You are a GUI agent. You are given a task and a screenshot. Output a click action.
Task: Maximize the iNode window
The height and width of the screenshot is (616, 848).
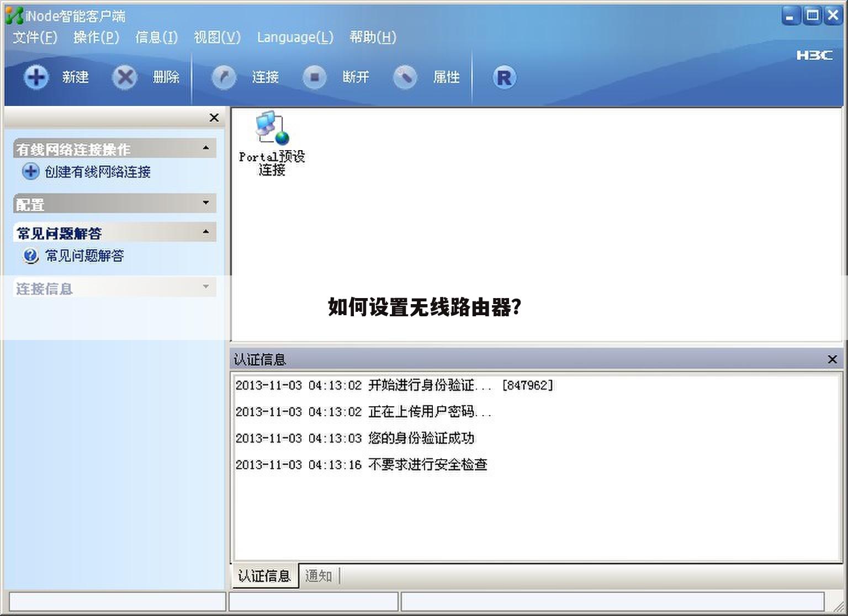coord(812,15)
